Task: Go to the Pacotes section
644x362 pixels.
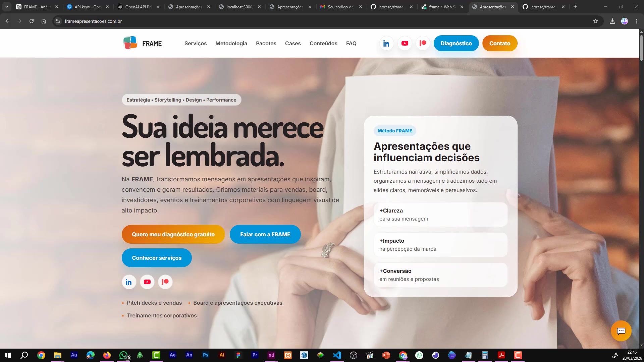Action: coord(266,44)
